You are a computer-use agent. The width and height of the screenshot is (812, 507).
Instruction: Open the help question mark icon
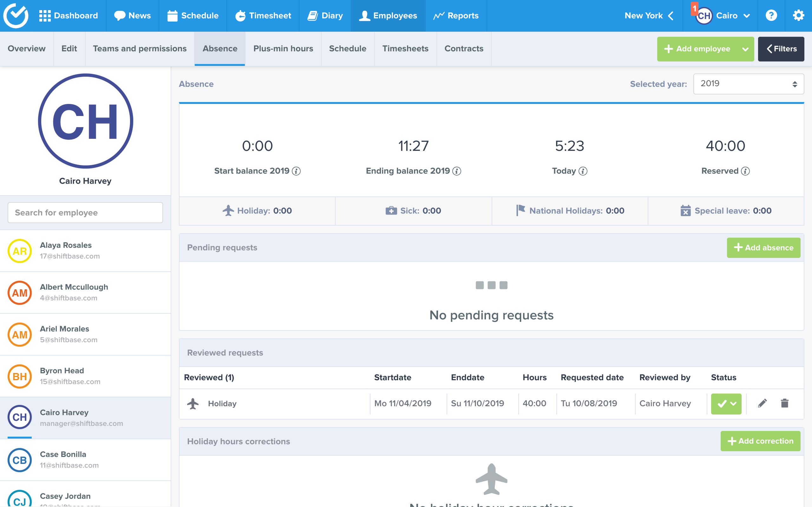tap(771, 16)
